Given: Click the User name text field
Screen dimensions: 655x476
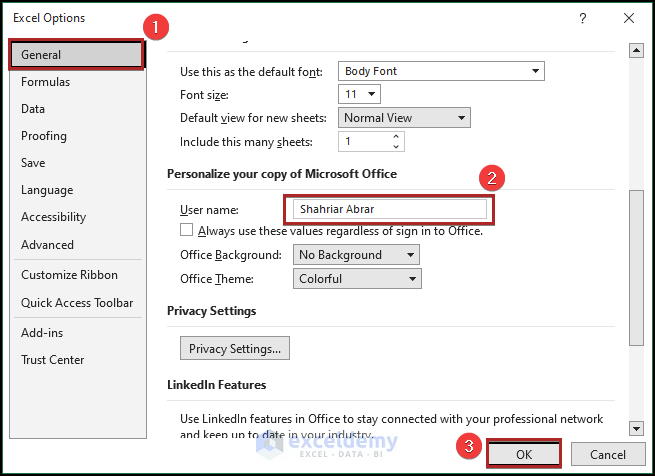Looking at the screenshot, I should [x=389, y=209].
